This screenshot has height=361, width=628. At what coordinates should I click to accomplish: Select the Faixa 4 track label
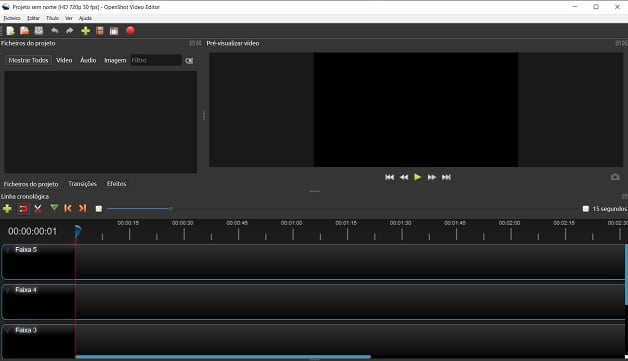click(x=26, y=290)
